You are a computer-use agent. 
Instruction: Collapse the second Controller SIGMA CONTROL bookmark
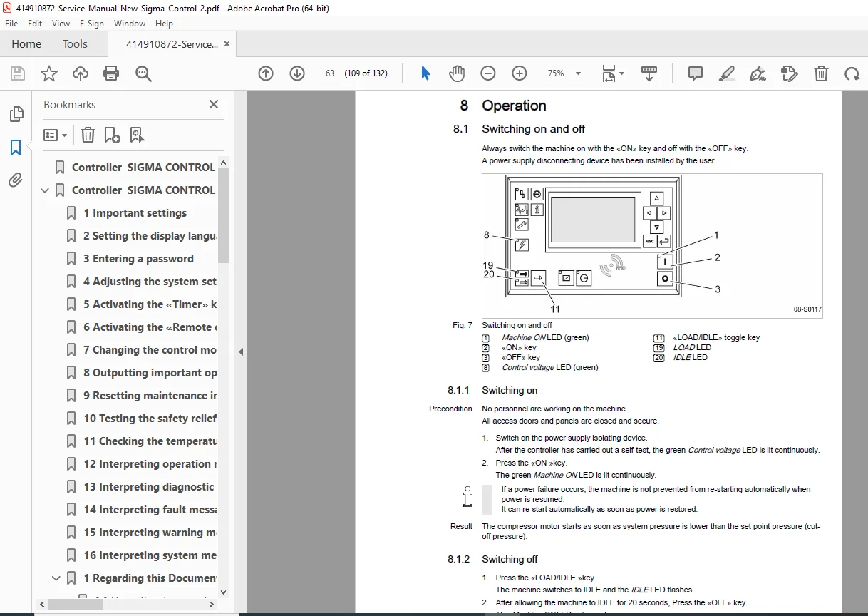click(x=45, y=190)
